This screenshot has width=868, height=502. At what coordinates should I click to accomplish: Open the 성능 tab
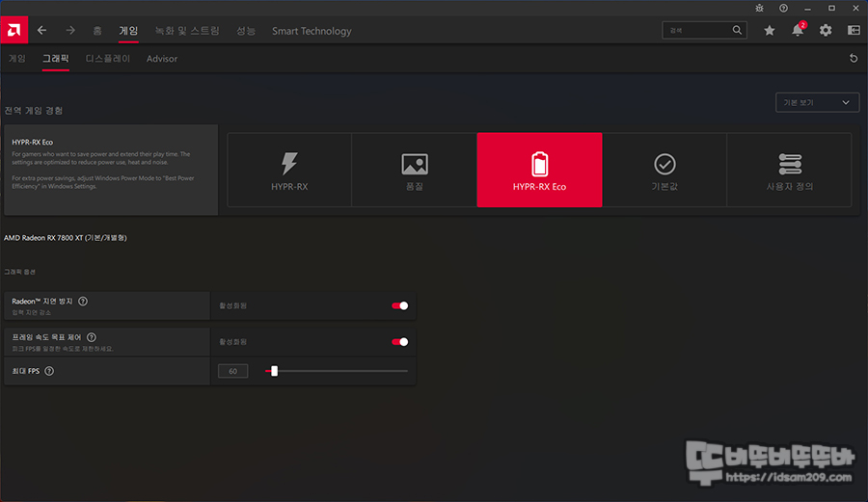coord(246,31)
